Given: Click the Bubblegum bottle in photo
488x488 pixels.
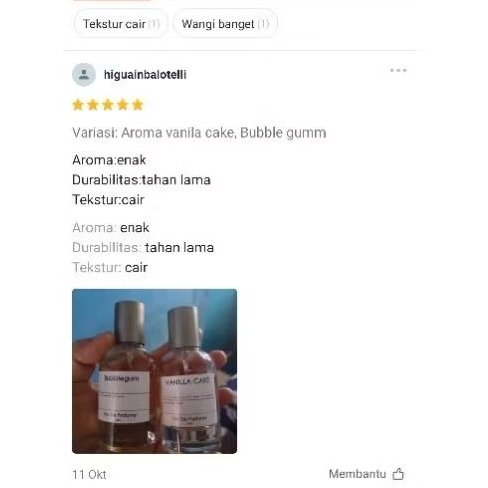Looking at the screenshot, I should (125, 375).
